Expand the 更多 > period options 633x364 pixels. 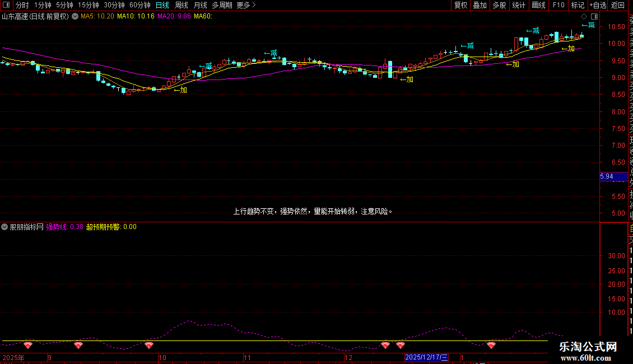click(246, 5)
